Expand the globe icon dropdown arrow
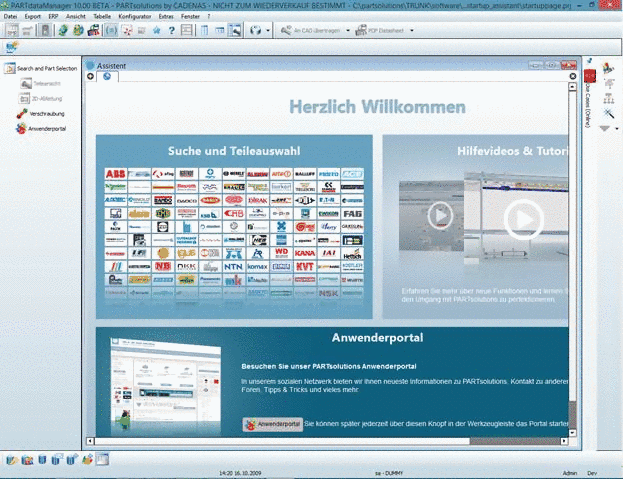 coord(268,31)
